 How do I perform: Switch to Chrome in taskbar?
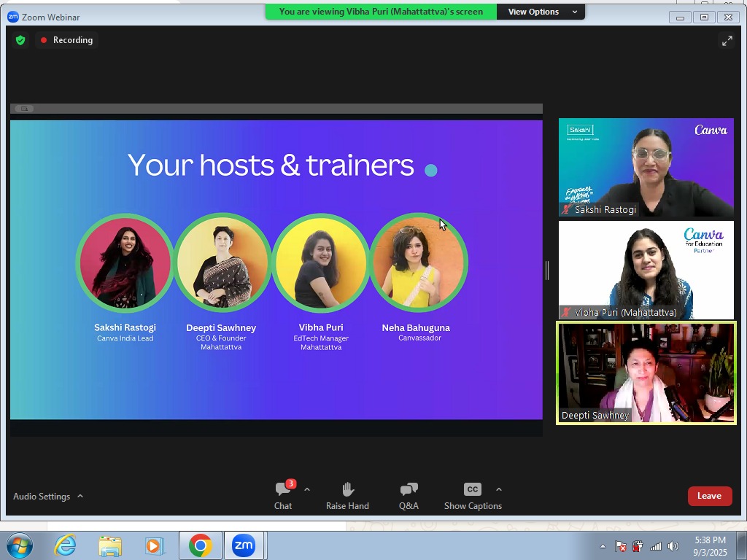point(200,545)
